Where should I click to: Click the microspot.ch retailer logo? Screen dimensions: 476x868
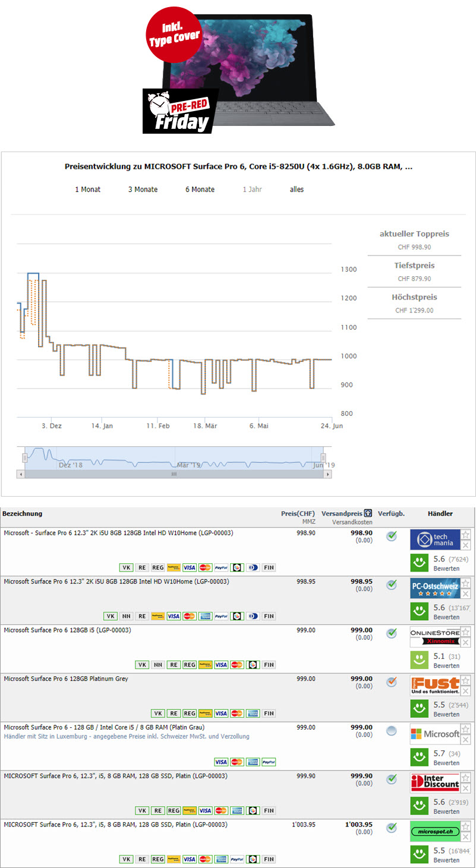[434, 832]
